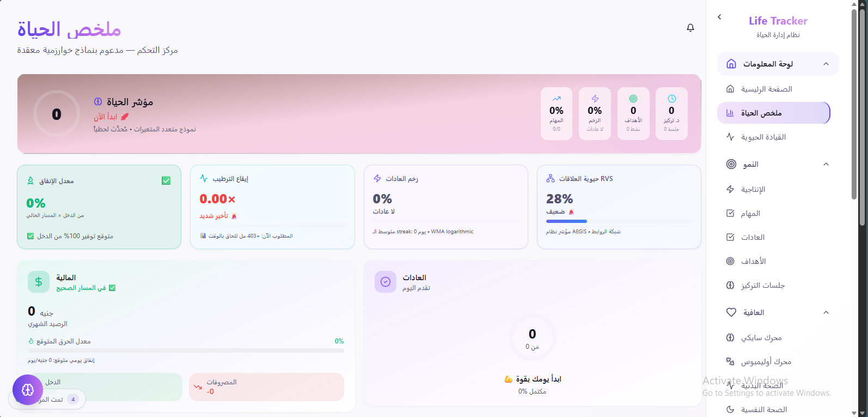Viewport: 868px width, 417px height.
Task: Click the network icon in حيوية العلاقات card
Action: click(551, 178)
